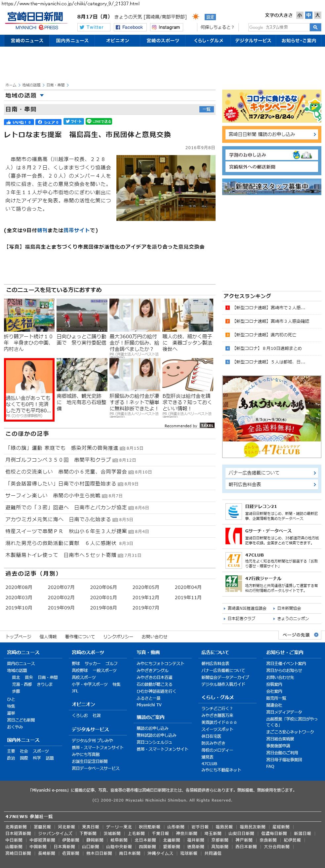The image size is (325, 868).
Task: Open the 過払い金 ad with surprised woman
Action: coord(29,390)
